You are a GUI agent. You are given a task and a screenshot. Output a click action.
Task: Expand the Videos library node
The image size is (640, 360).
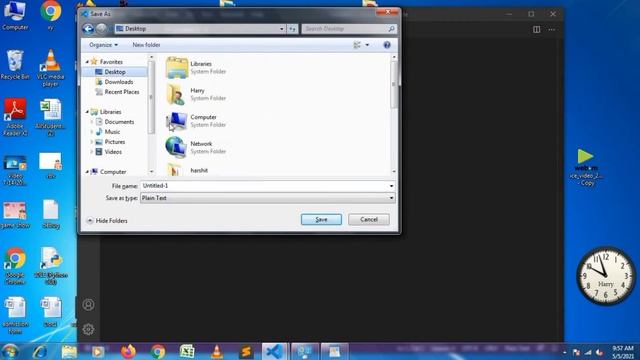point(92,152)
